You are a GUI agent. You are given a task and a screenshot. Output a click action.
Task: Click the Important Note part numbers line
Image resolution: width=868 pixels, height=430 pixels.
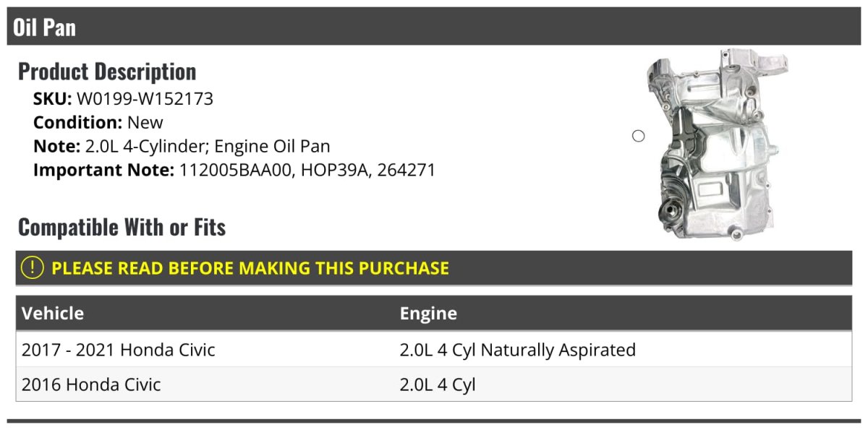click(234, 171)
